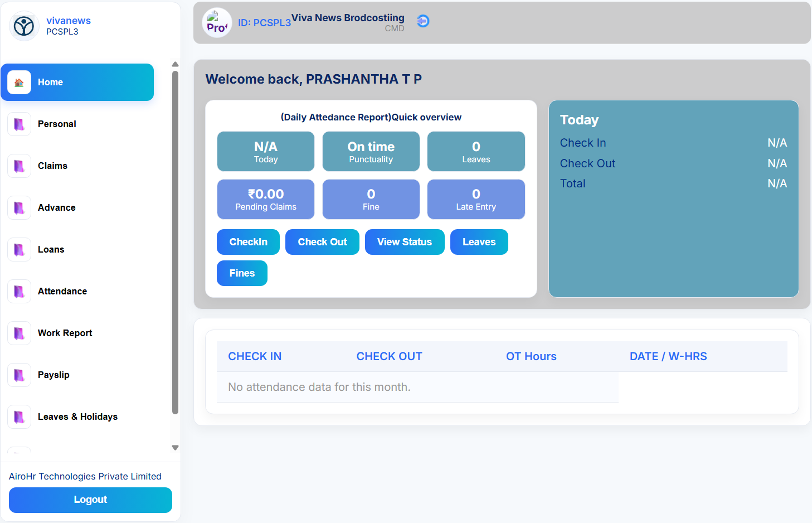The width and height of the screenshot is (812, 523).
Task: Click the Loans sidebar icon
Action: pyautogui.click(x=19, y=249)
